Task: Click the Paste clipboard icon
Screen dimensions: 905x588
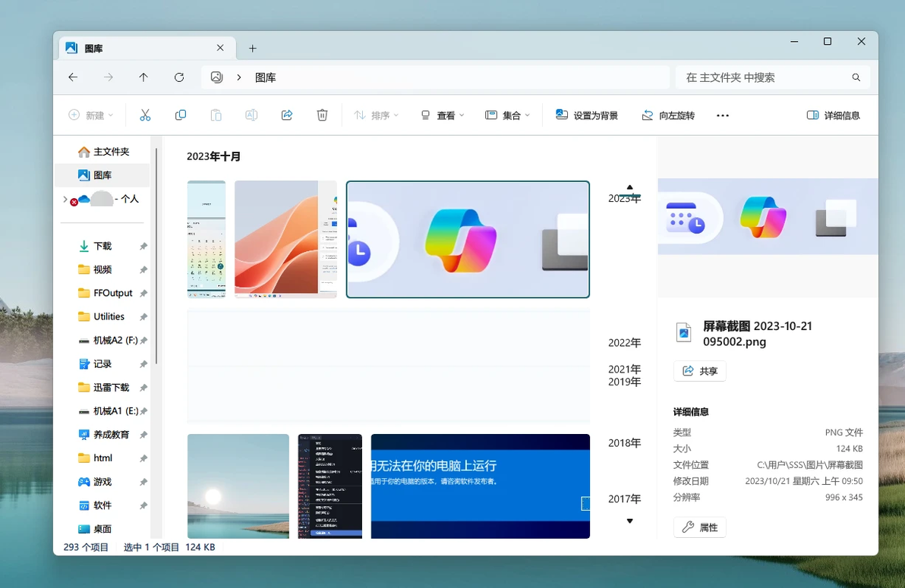Action: tap(216, 115)
